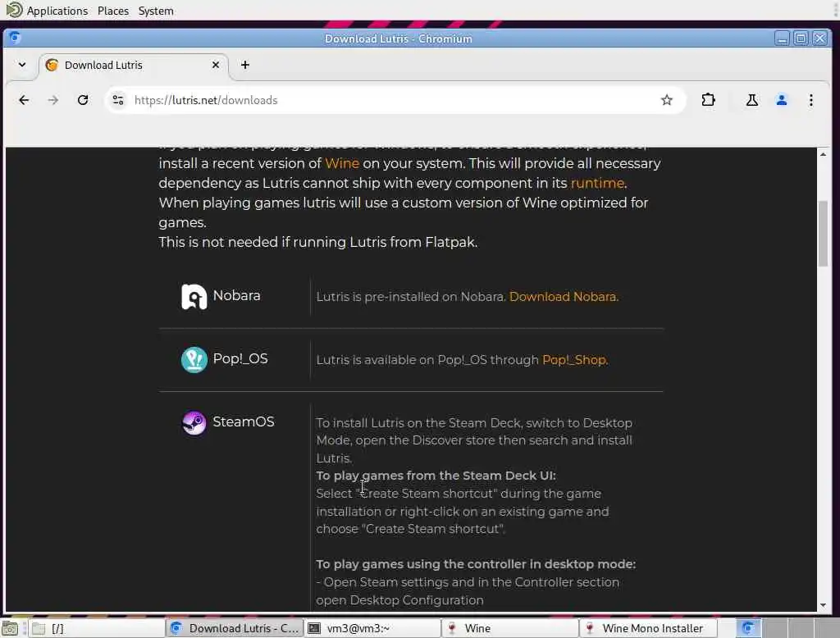This screenshot has height=638, width=840.
Task: Switch to Download Lutris taskbar item
Action: (235, 628)
